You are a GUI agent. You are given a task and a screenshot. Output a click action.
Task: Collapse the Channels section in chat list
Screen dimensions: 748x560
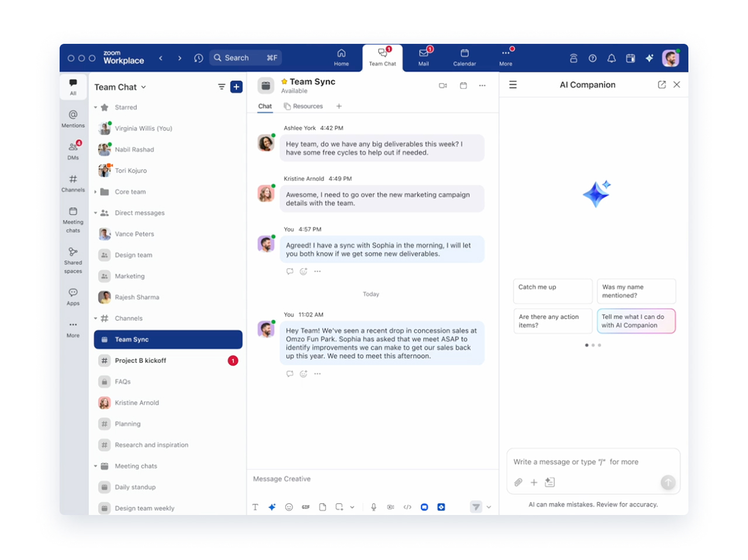coord(96,319)
